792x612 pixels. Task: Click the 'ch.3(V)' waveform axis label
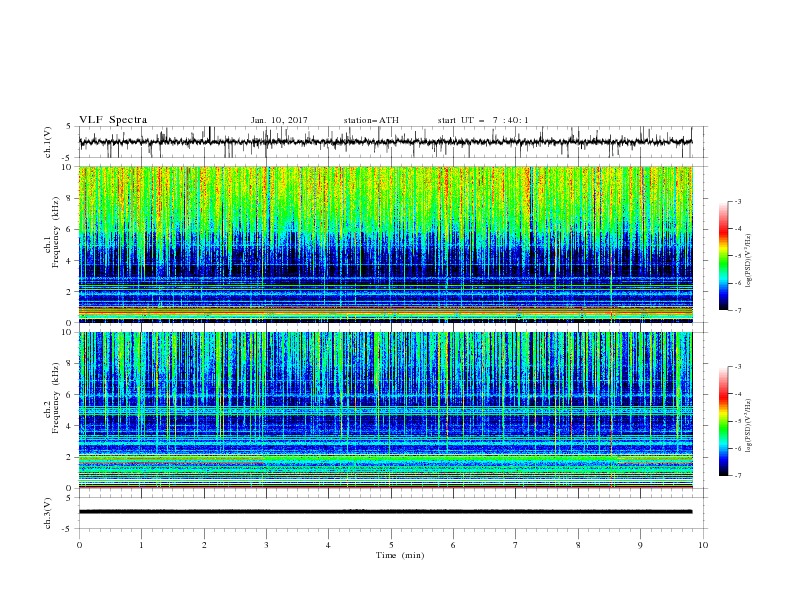pyautogui.click(x=48, y=513)
